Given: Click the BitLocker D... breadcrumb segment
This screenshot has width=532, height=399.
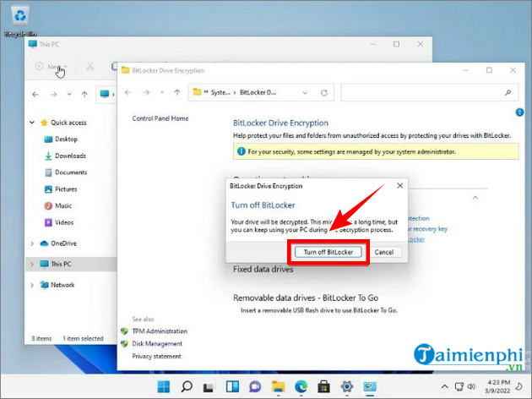Looking at the screenshot, I should point(258,92).
